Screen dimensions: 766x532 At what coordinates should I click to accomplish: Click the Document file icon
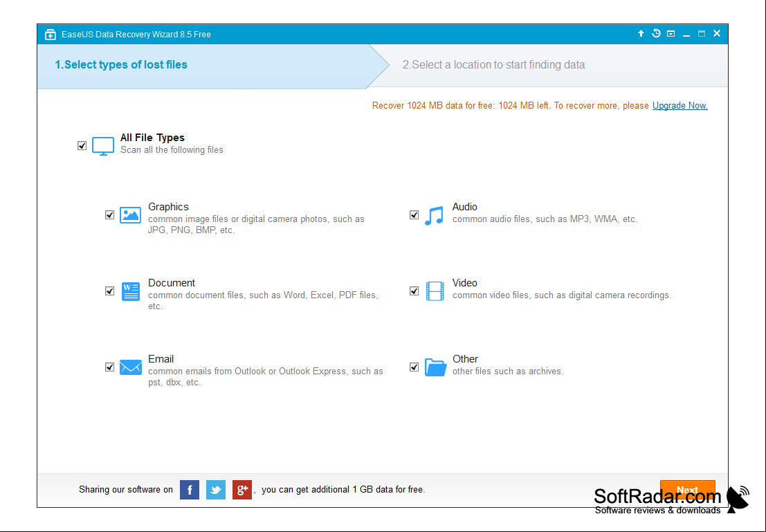pos(131,291)
